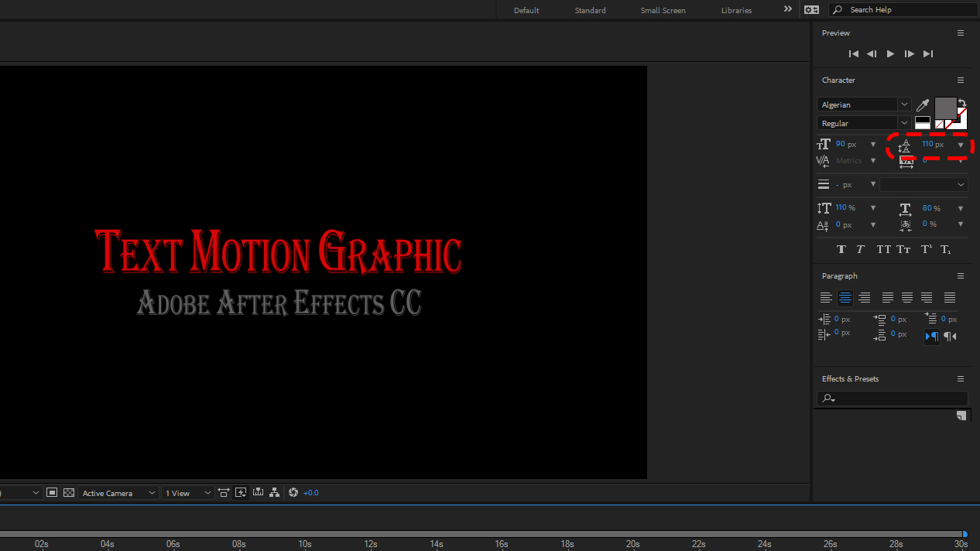The height and width of the screenshot is (551, 980).
Task: Toggle Small Caps text style
Action: coord(903,249)
